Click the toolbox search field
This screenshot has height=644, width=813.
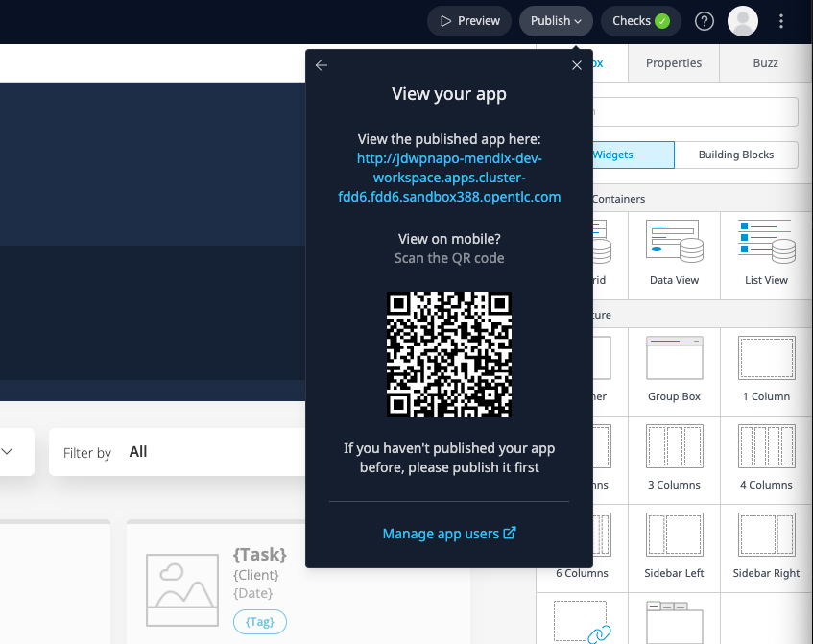click(695, 111)
